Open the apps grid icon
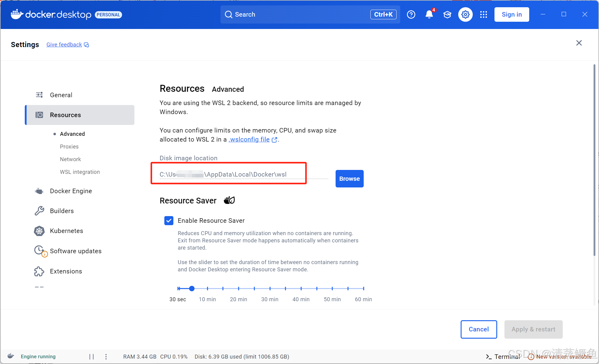 coord(483,14)
